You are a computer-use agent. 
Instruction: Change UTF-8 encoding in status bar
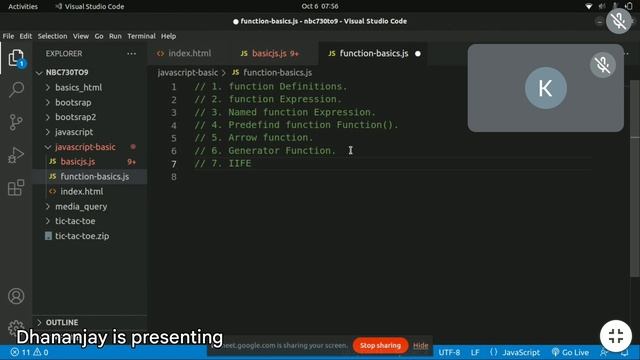pyautogui.click(x=449, y=352)
